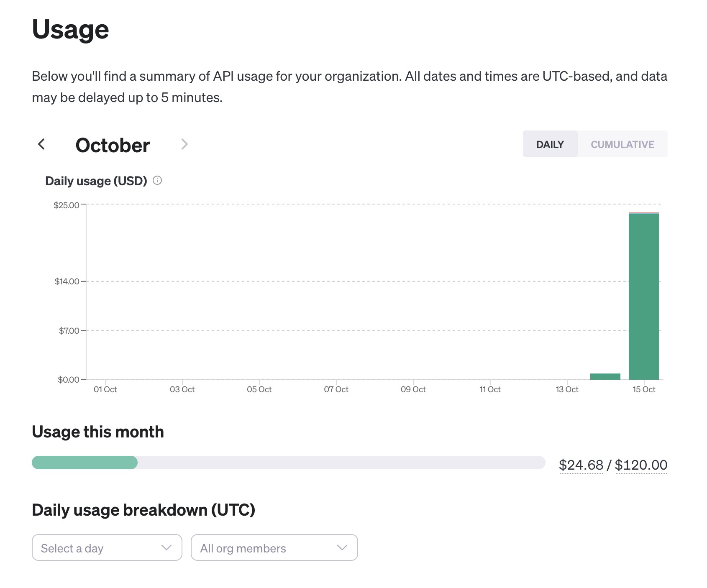707x588 pixels.
Task: Click the $120.00 usage limit amount
Action: tap(641, 465)
